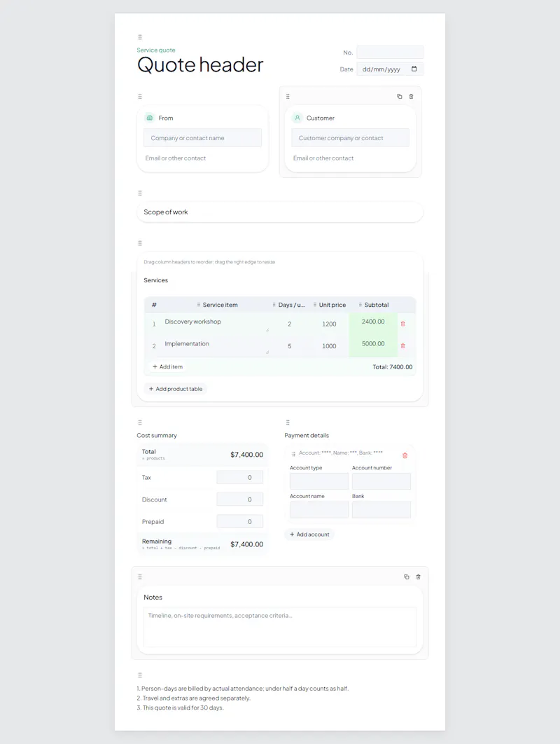Click the Company or contact name field

tap(202, 138)
